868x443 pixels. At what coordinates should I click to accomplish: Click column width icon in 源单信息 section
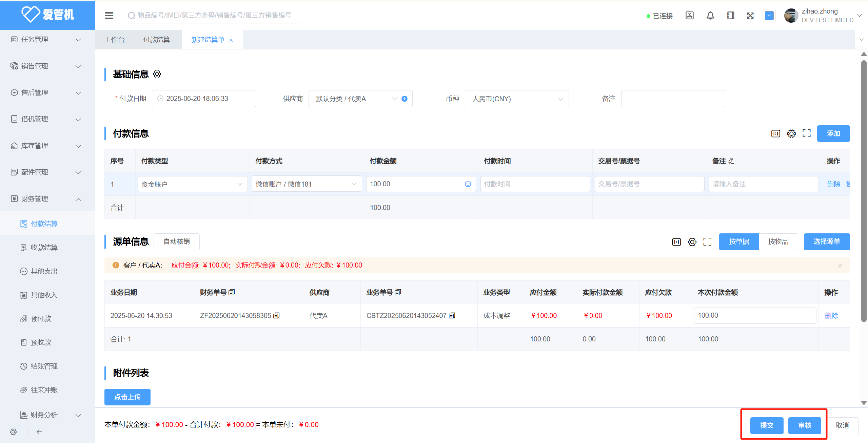click(676, 242)
